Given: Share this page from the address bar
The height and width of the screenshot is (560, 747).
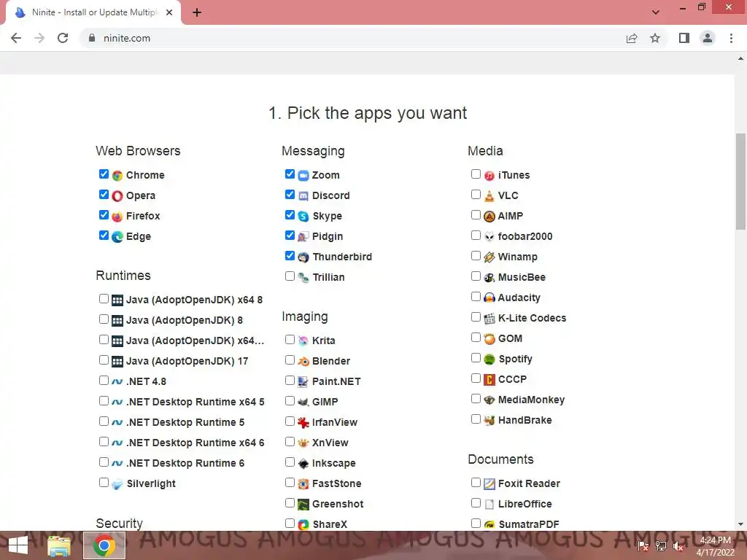Looking at the screenshot, I should point(632,38).
